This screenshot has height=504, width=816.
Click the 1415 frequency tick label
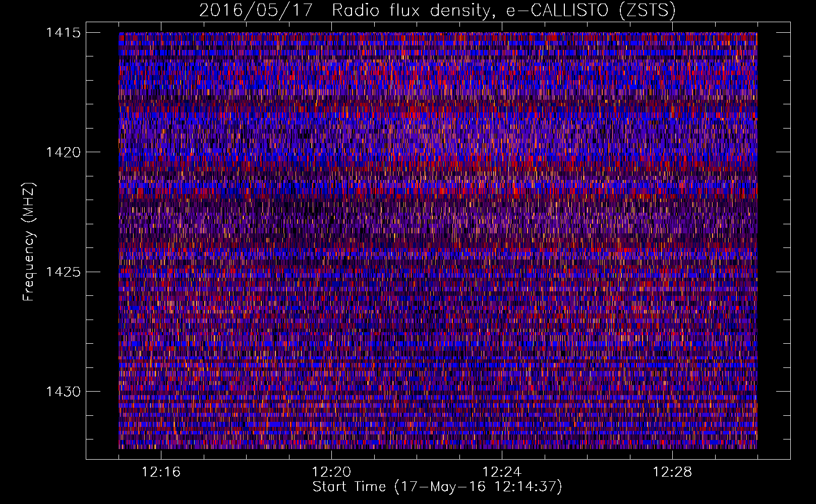tap(64, 33)
